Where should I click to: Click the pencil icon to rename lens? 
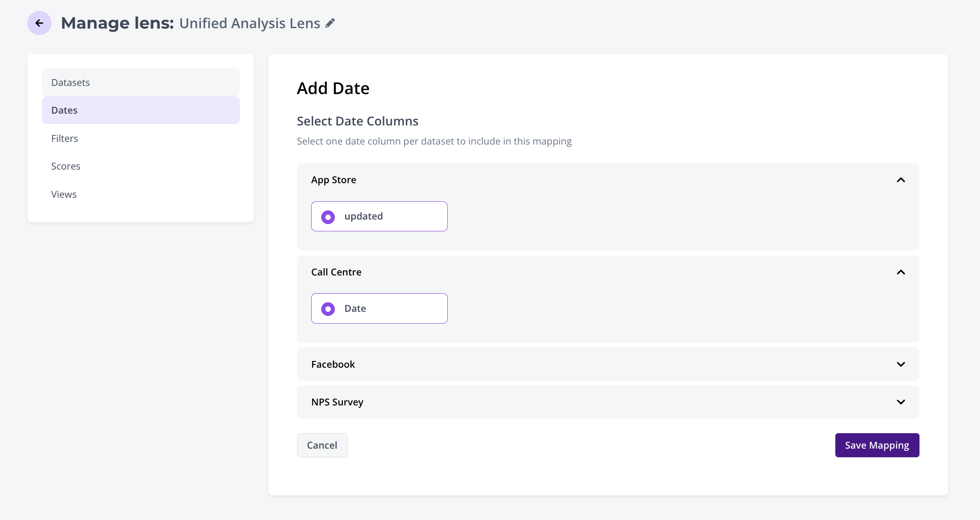(x=330, y=23)
